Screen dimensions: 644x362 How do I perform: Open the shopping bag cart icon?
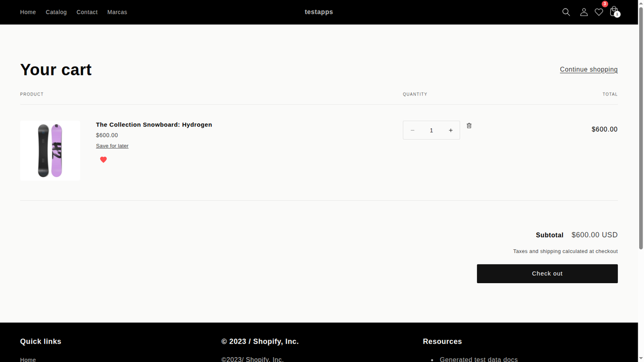point(614,12)
